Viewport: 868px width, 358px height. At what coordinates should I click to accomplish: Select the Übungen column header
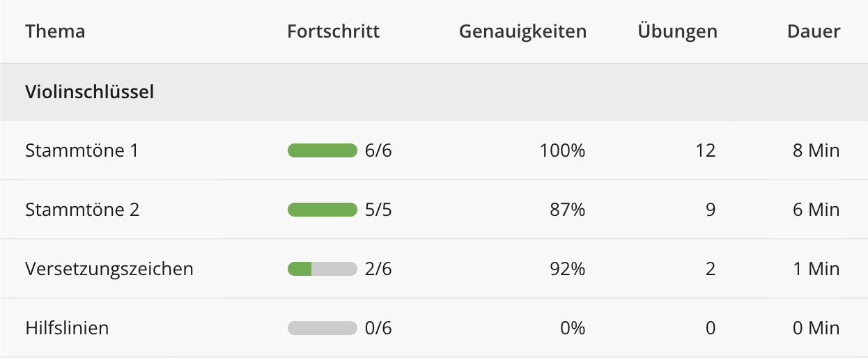677,31
